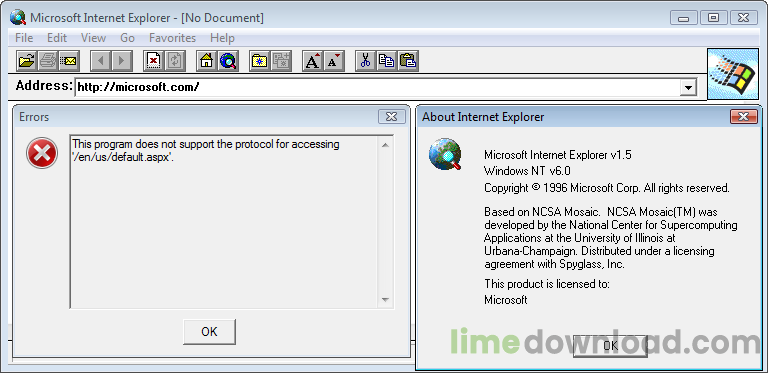Click the Forward arrow toolbar button
Viewport: 768px width, 373px height.
pos(122,61)
